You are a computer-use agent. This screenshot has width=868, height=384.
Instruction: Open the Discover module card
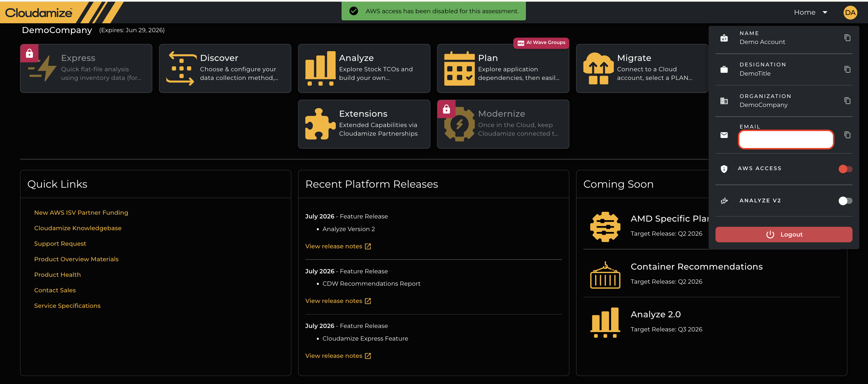point(225,68)
